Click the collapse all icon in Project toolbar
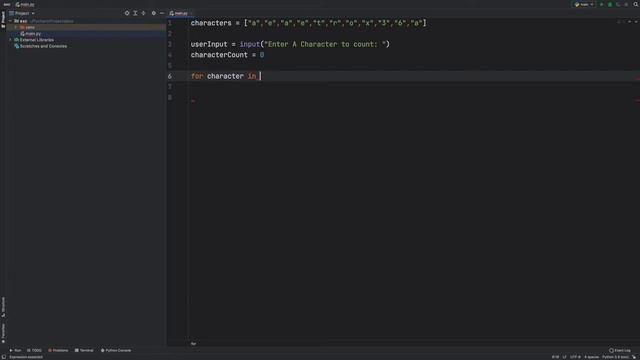 point(143,13)
